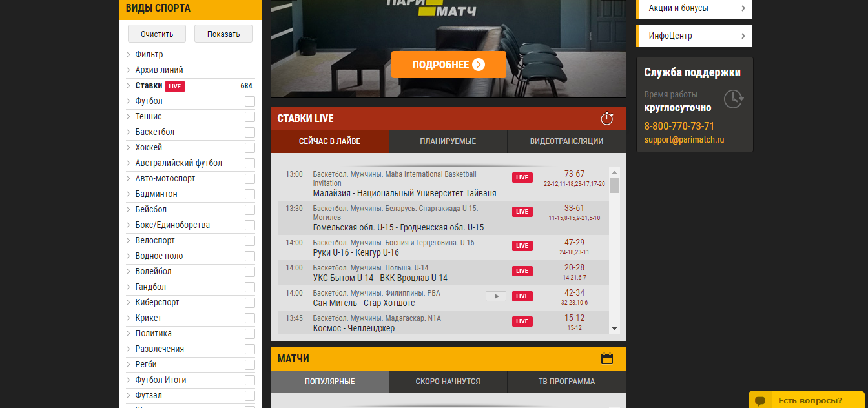The width and height of the screenshot is (868, 408).
Task: Select Крикет in sports list
Action: [x=149, y=318]
